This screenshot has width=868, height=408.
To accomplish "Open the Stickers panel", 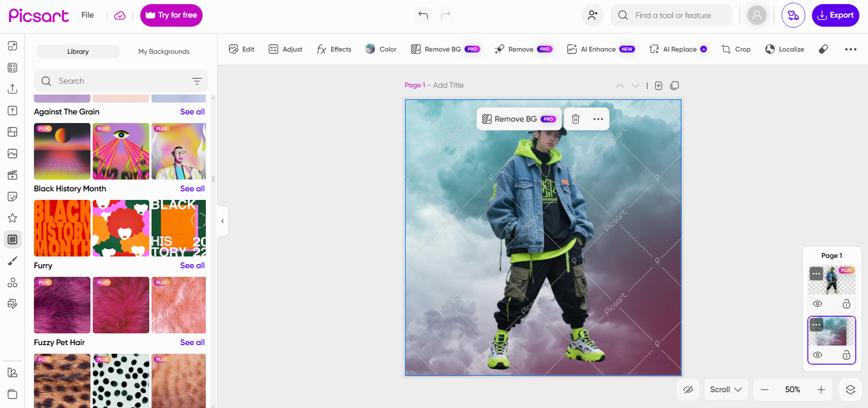I will click(12, 196).
